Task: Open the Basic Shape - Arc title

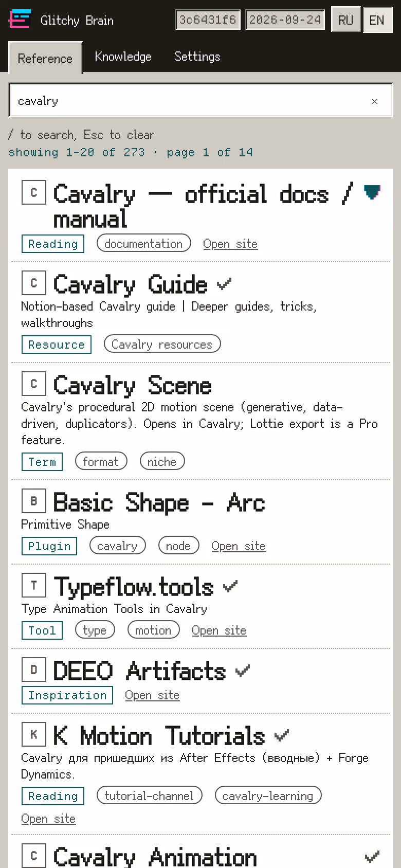Action: pyautogui.click(x=159, y=502)
